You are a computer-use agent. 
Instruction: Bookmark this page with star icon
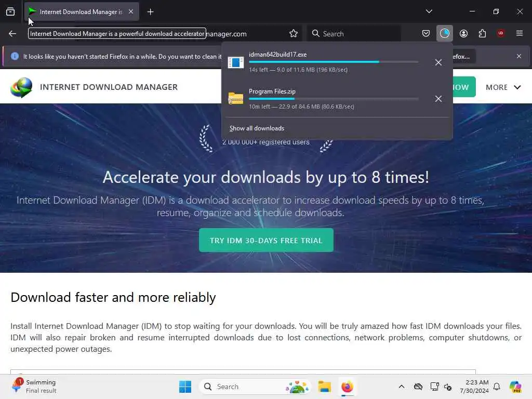point(294,34)
